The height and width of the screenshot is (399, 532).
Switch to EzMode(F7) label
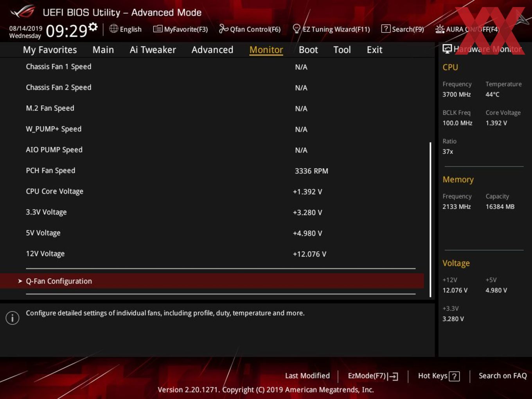point(367,376)
